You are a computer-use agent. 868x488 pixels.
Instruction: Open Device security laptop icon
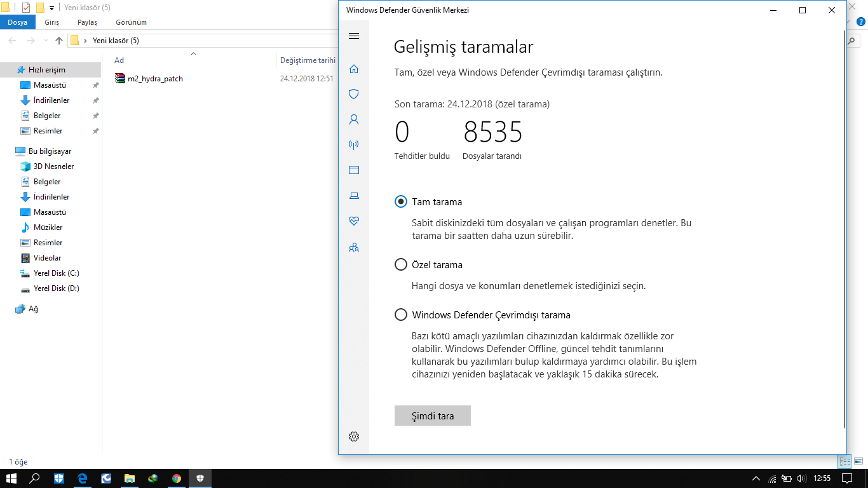tap(354, 196)
